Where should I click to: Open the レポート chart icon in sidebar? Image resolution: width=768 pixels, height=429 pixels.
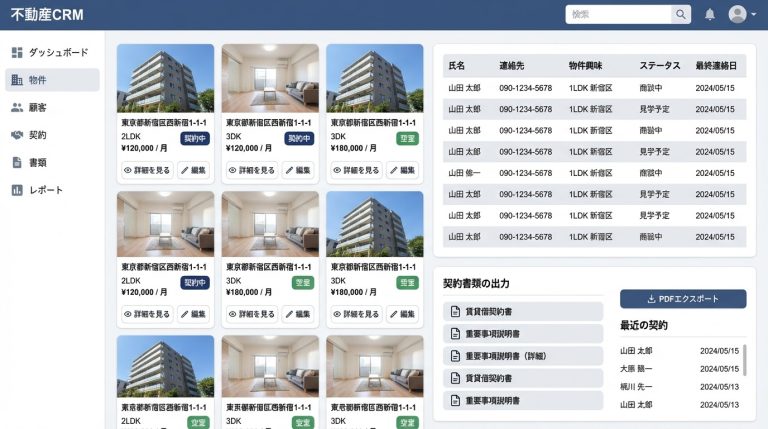point(17,190)
